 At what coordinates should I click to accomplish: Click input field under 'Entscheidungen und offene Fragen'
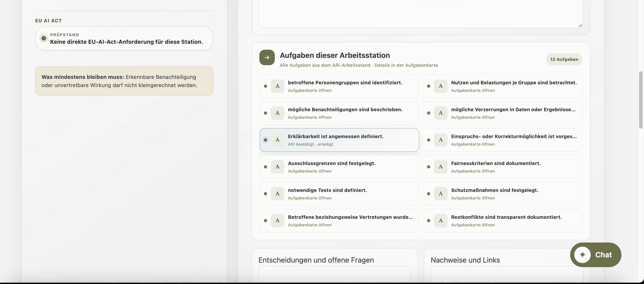[335, 274]
